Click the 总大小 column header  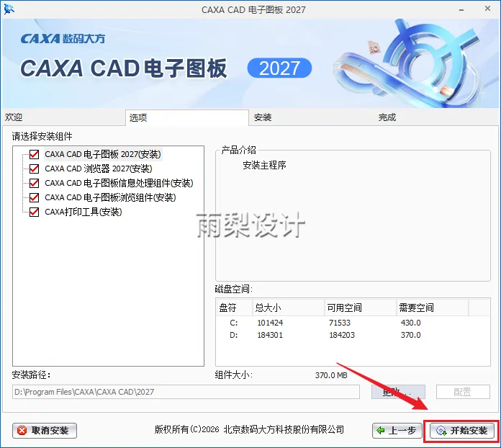(289, 308)
